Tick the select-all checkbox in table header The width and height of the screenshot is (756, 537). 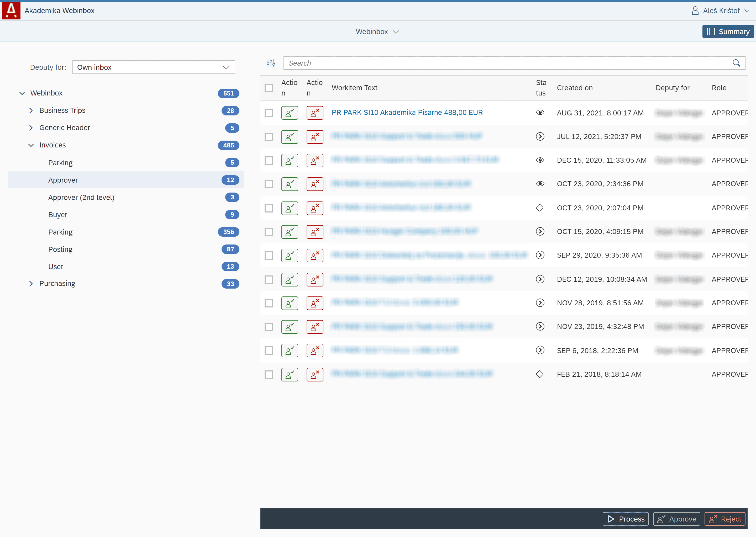tap(269, 88)
